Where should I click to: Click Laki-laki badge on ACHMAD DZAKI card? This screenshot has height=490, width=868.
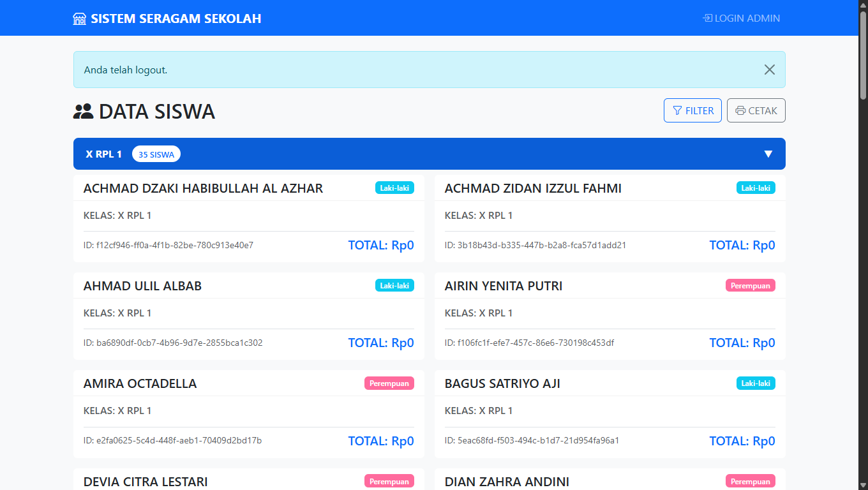(394, 188)
